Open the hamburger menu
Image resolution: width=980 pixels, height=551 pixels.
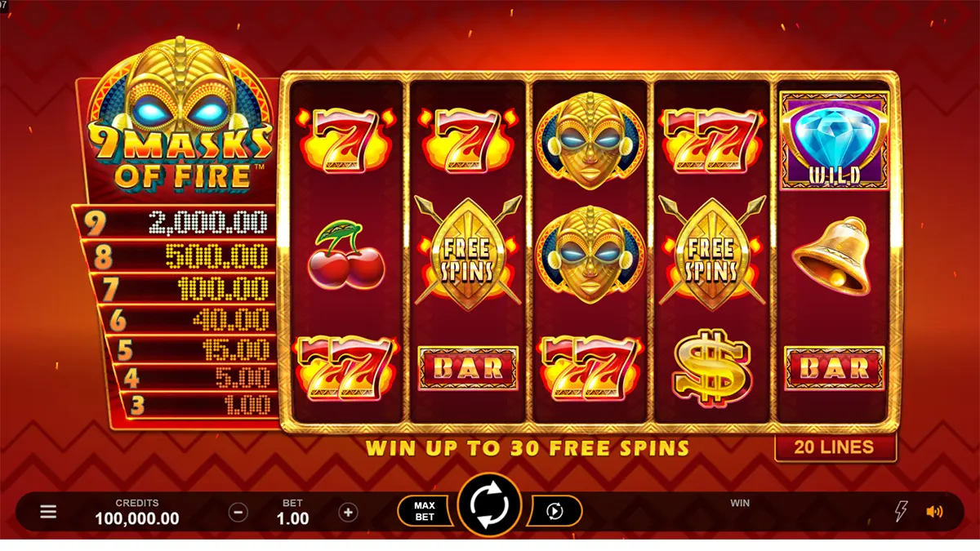[49, 512]
